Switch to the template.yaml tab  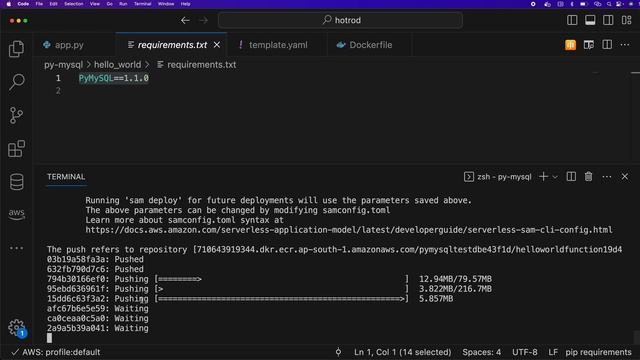[278, 45]
